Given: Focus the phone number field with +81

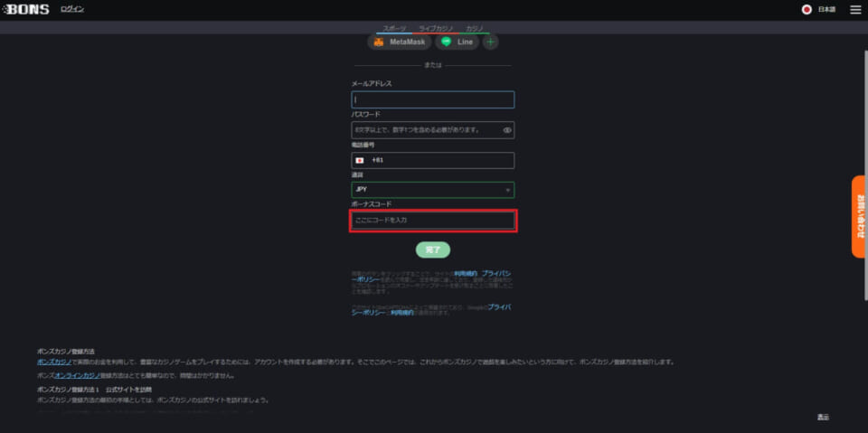Looking at the screenshot, I should pyautogui.click(x=432, y=161).
